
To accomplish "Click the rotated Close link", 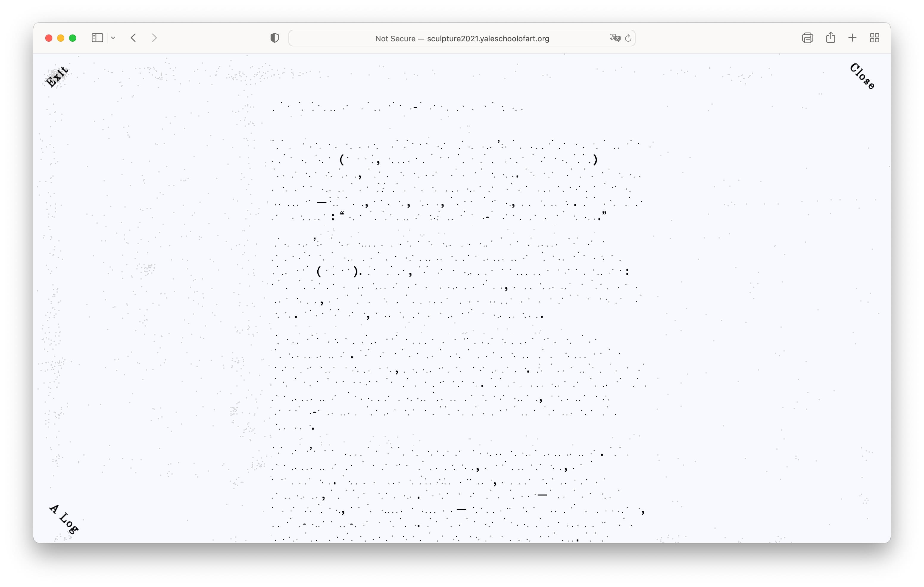I will pyautogui.click(x=862, y=76).
